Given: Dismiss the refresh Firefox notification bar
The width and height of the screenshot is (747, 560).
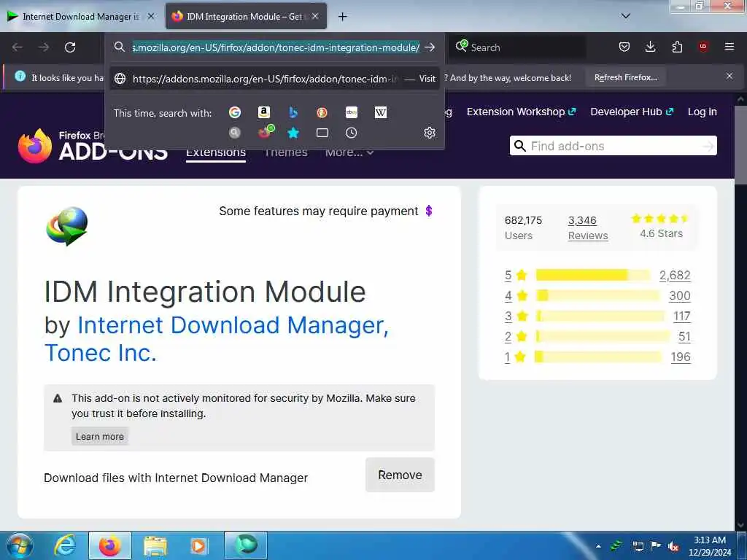Looking at the screenshot, I should (729, 76).
